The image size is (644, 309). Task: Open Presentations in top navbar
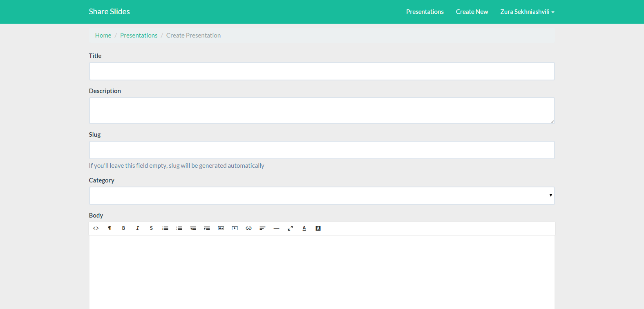pos(425,12)
